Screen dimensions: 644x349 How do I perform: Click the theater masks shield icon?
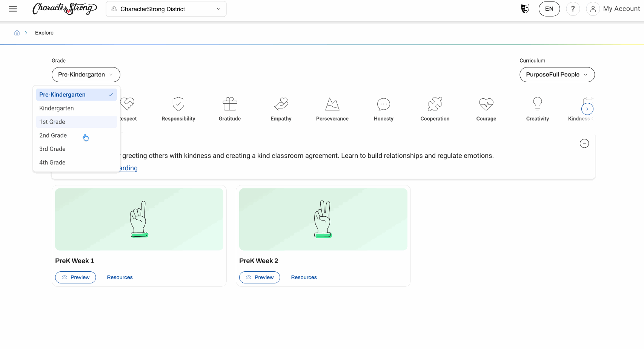[x=525, y=9]
